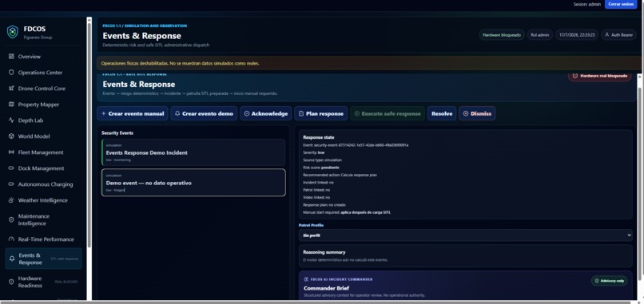Image resolution: width=644 pixels, height=304 pixels.
Task: Open Overview in the sidebar menu
Action: coord(43,56)
